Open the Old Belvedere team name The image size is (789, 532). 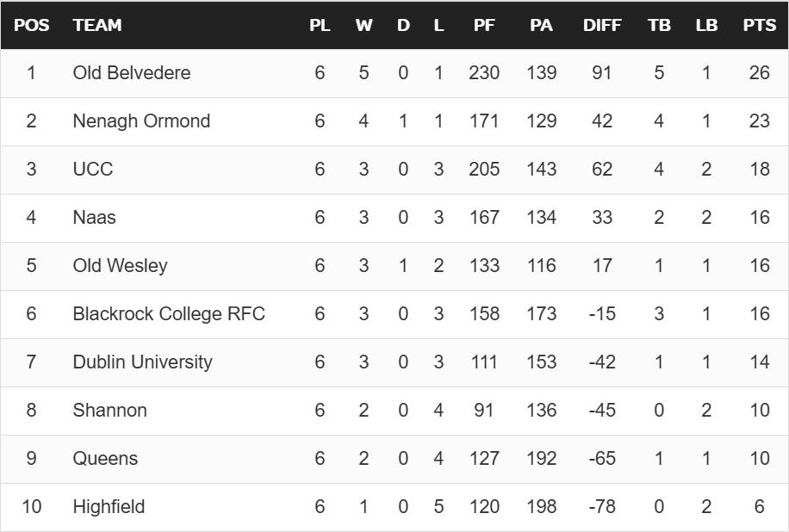[131, 73]
